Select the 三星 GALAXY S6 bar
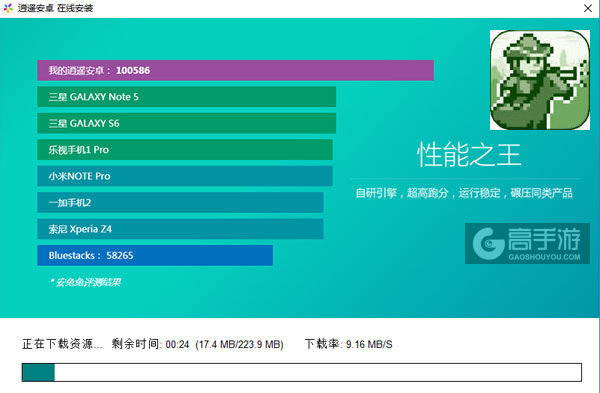The image size is (600, 393). (186, 123)
